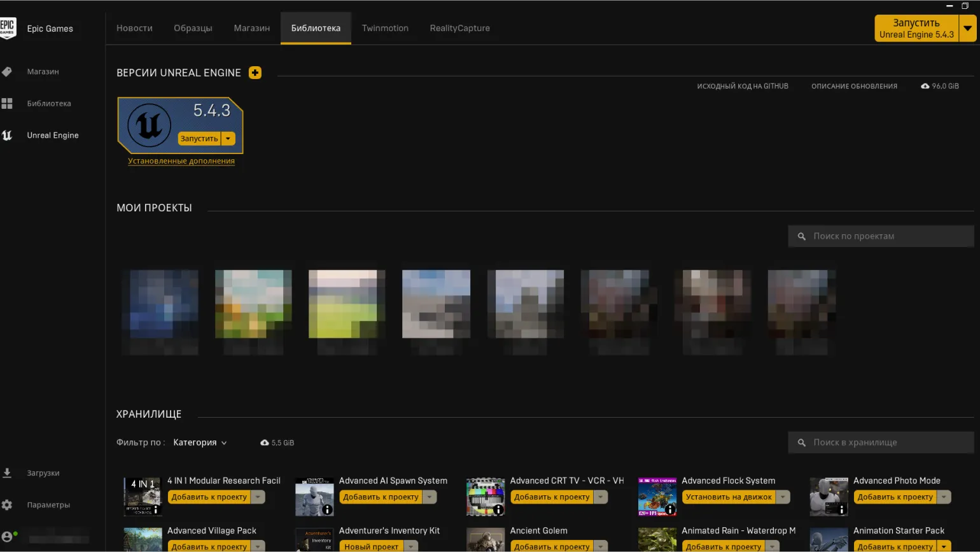Screen dimensions: 980x552
Task: Click the yellow plus icon to add engine version
Action: point(255,73)
